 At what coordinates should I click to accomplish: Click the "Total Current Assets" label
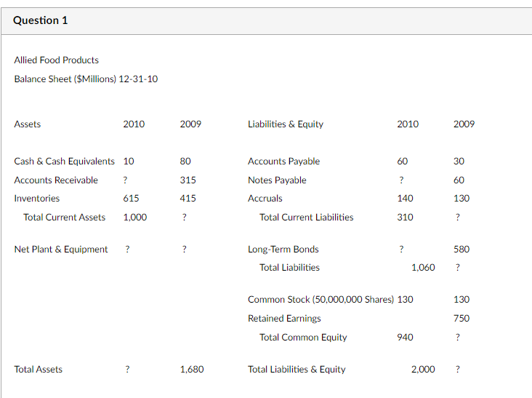coord(64,218)
